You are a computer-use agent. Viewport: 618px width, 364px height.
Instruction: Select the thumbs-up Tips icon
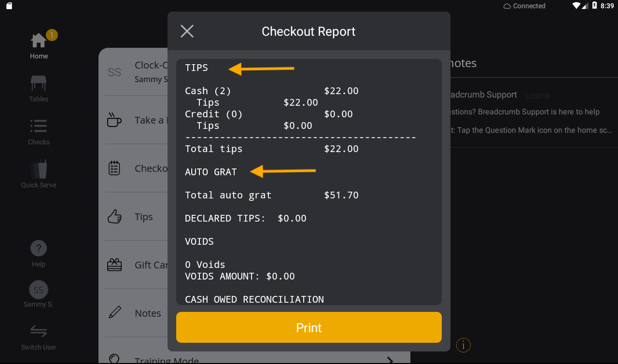point(114,216)
